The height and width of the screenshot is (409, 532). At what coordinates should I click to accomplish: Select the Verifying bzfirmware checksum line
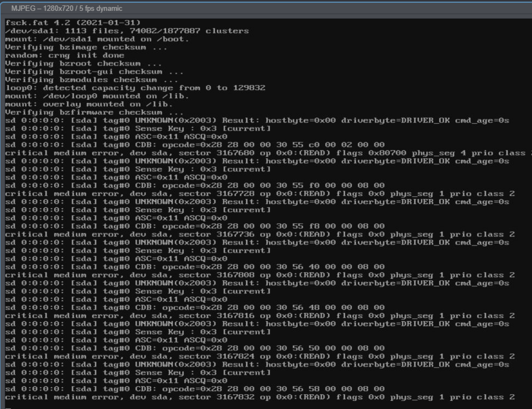point(94,112)
